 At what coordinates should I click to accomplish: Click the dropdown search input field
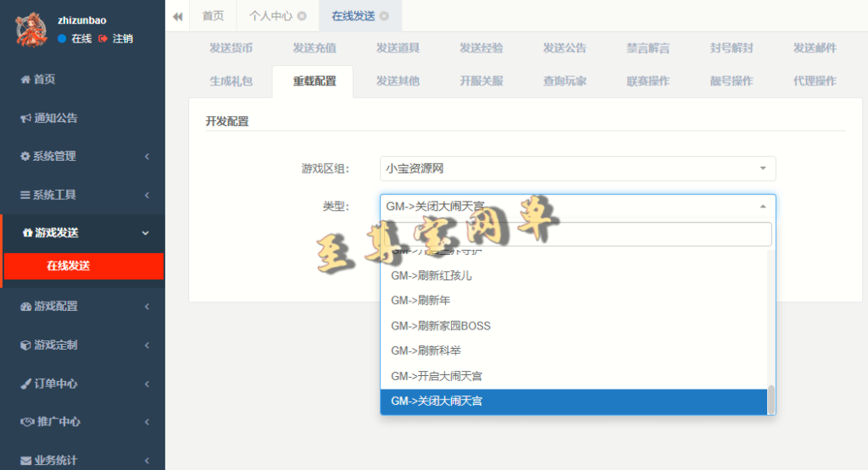pyautogui.click(x=577, y=235)
